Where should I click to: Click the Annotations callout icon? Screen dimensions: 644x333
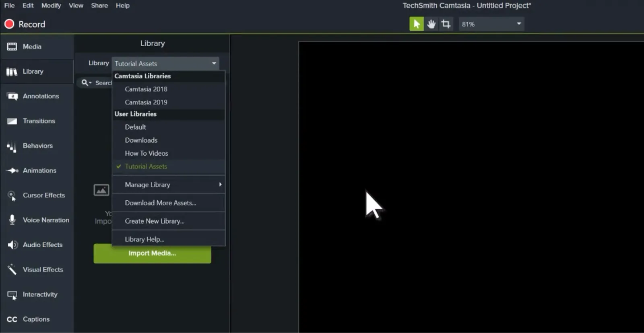12,97
